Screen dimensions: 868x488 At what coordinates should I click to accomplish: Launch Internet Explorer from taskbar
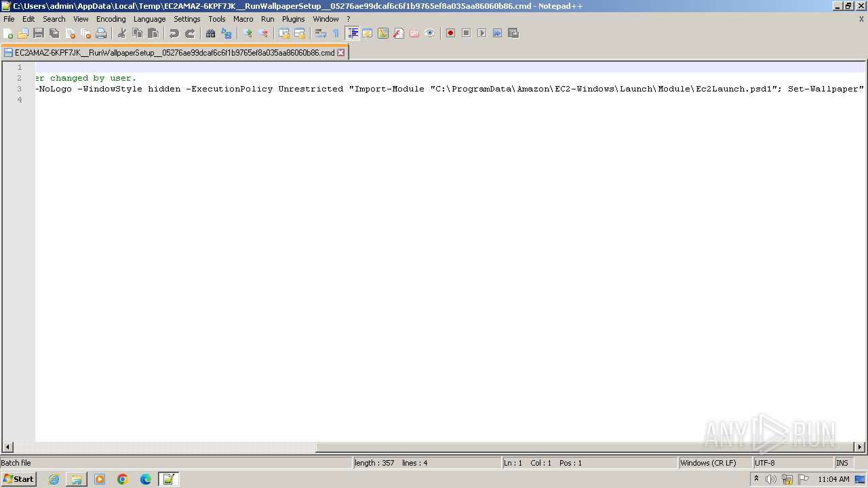[54, 479]
